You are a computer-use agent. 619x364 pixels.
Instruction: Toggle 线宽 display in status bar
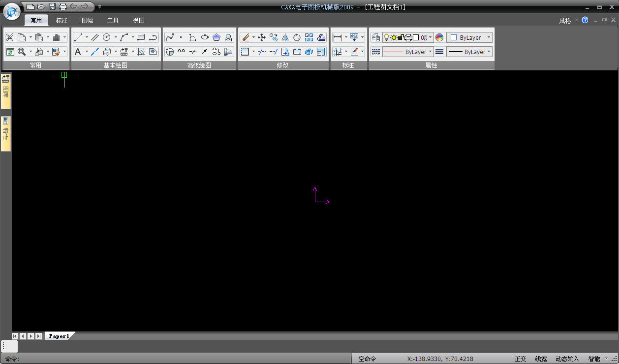coord(541,359)
